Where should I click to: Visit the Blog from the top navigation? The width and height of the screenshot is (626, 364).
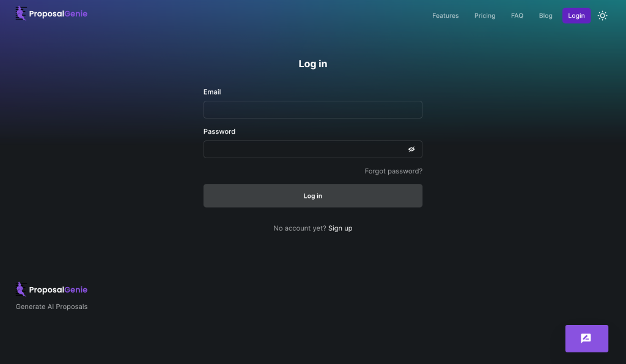[x=545, y=16]
